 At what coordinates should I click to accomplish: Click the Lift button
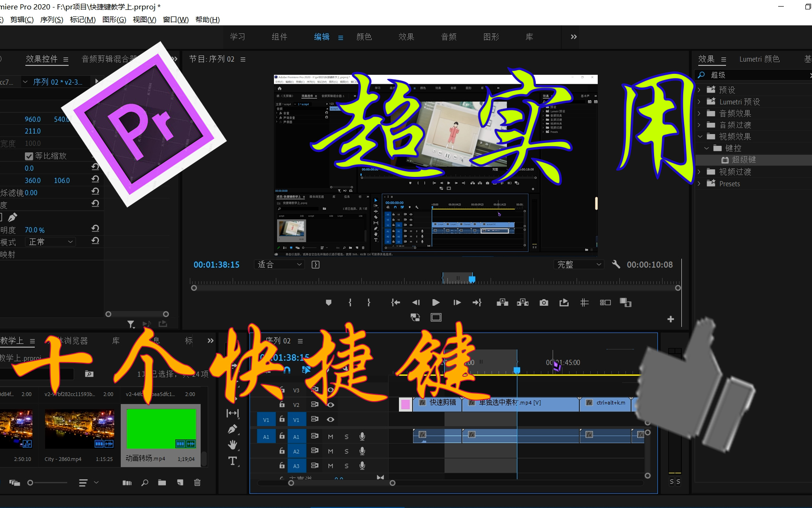pyautogui.click(x=502, y=302)
